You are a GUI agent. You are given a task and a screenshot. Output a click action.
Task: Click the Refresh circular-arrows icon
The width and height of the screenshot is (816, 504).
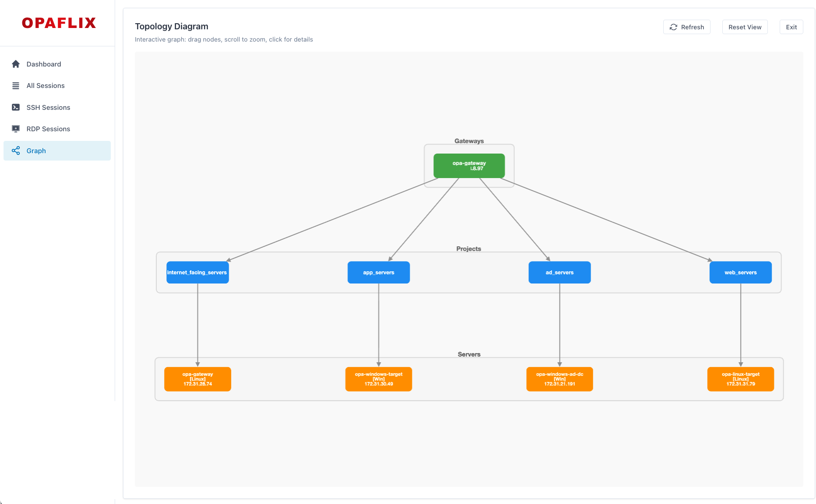674,27
